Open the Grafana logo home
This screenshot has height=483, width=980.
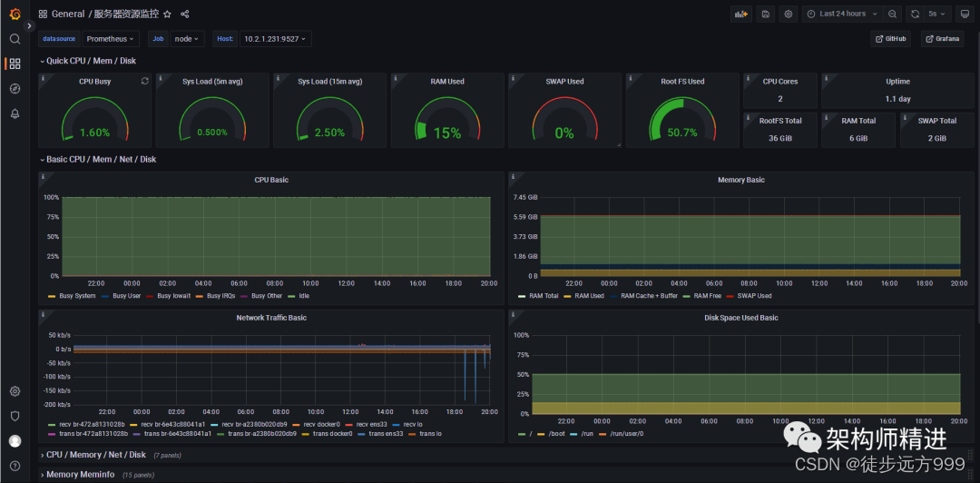point(15,14)
